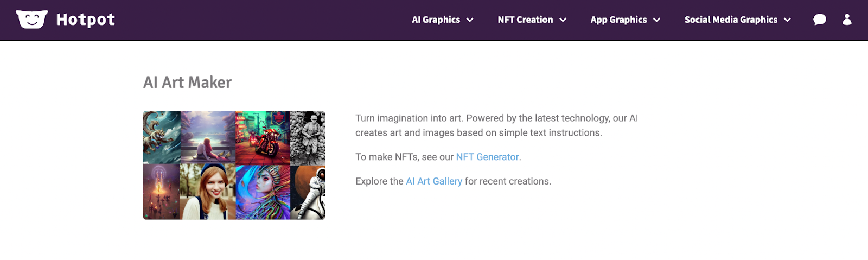Image resolution: width=868 pixels, height=260 pixels.
Task: Open the AI Graphics menu
Action: point(436,20)
